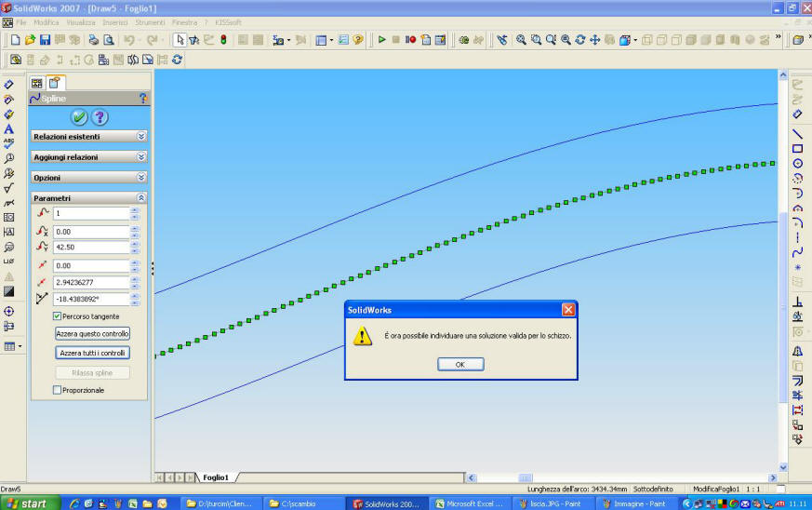Switch to the PropertyManager tab icon

54,83
